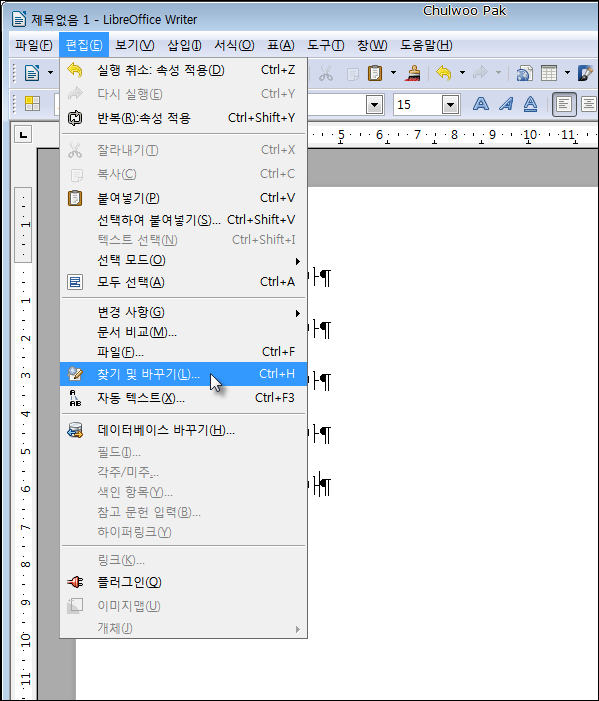Choose 문서 비교(M)... menu entry
Screen dimensions: 599x701
point(184,332)
